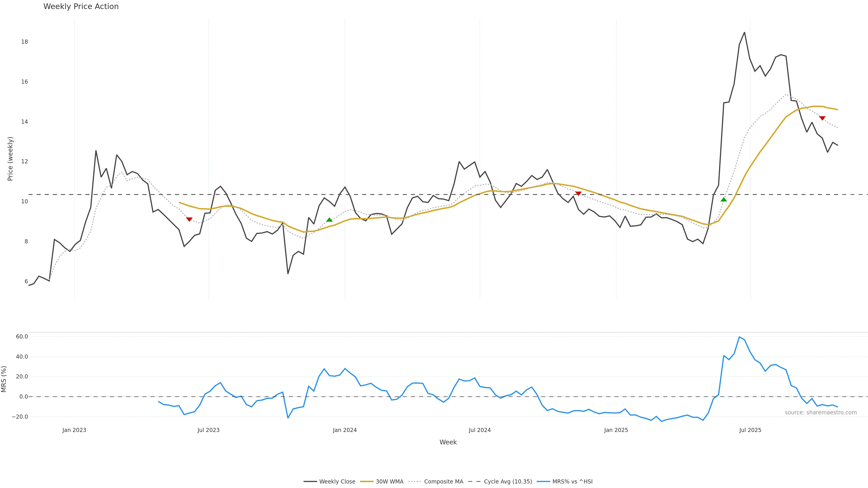This screenshot has width=868, height=488.
Task: Click the sharemaestro.com source text
Action: (x=821, y=413)
